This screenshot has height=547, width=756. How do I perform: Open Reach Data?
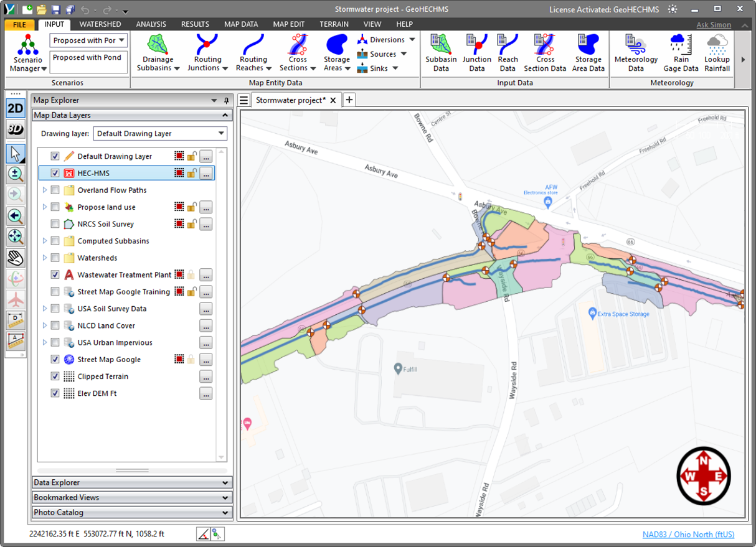(x=508, y=54)
